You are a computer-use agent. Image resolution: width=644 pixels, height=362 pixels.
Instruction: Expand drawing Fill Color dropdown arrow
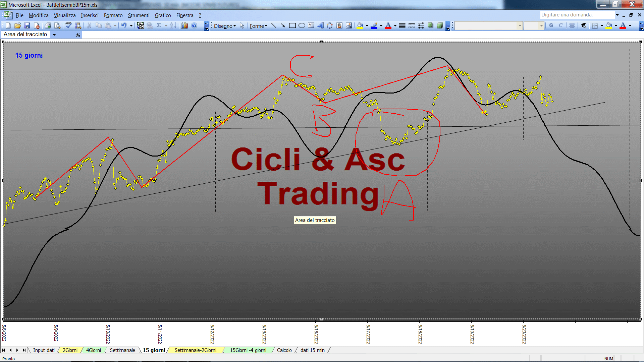coord(367,25)
